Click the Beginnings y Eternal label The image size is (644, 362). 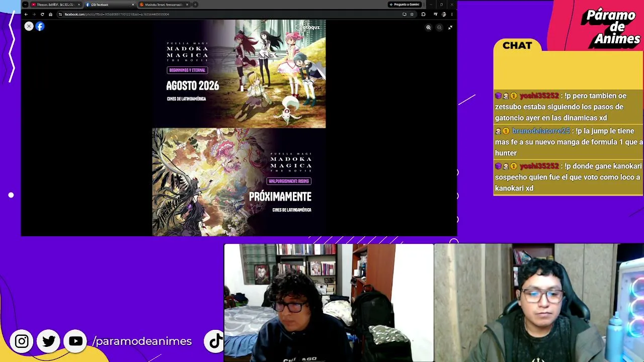(x=187, y=70)
